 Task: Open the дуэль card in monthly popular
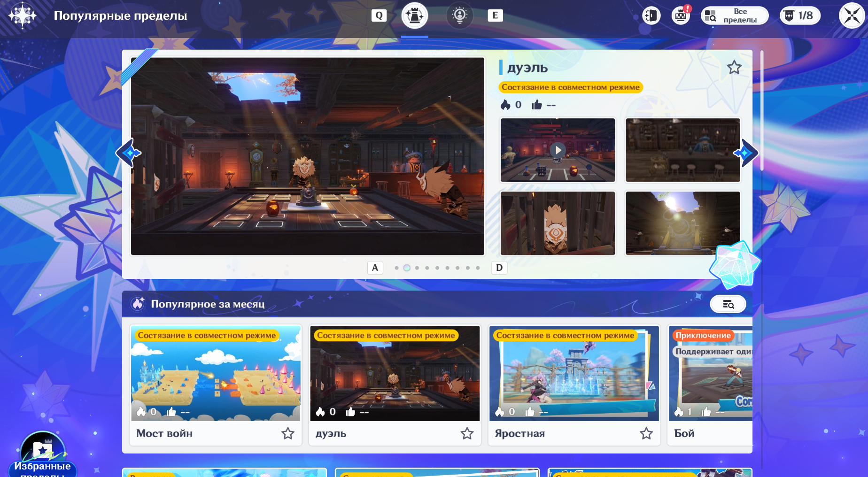[395, 385]
